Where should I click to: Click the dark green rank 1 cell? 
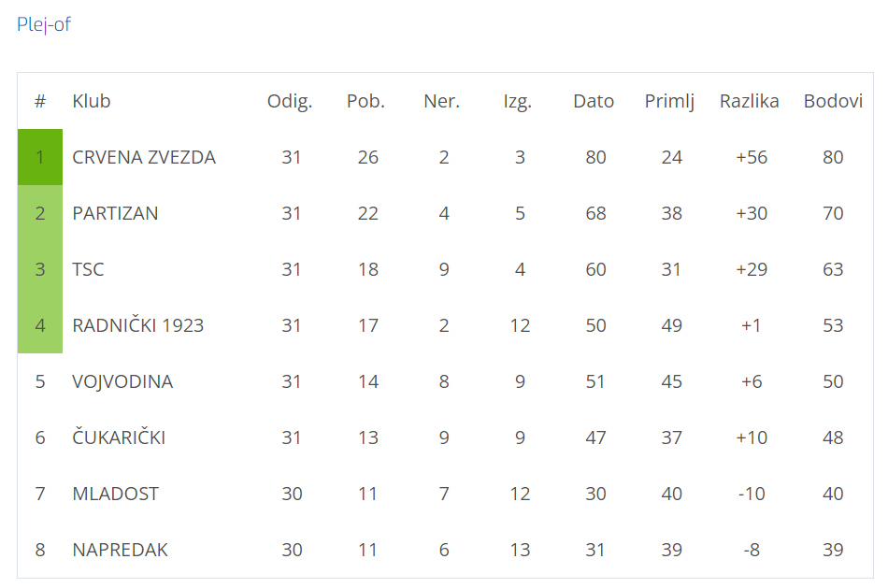pos(40,157)
